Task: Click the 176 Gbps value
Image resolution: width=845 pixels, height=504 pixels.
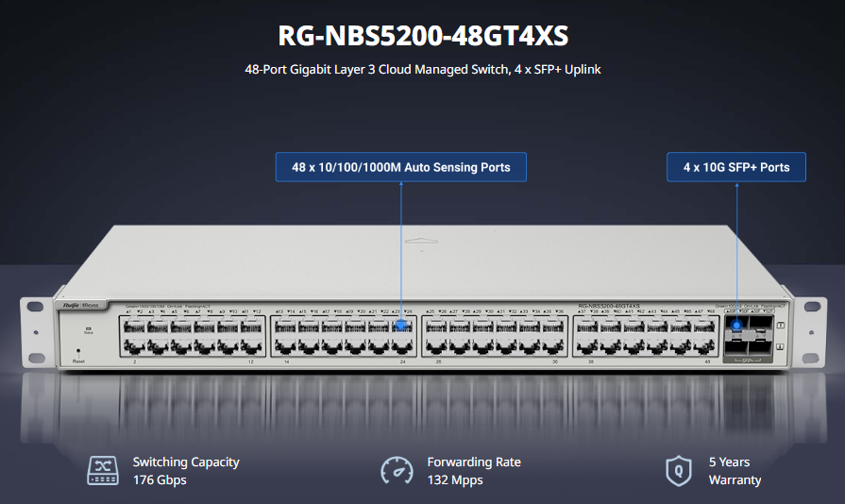Action: click(x=160, y=479)
